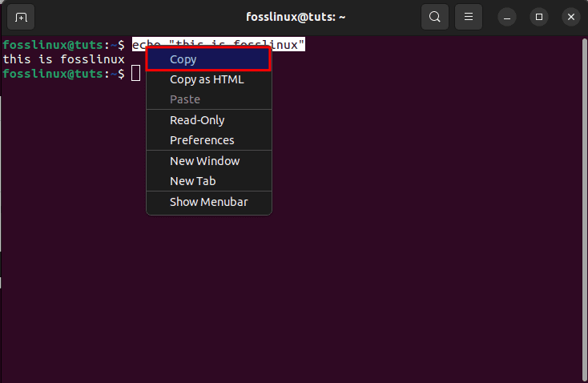Select New Tab in the context menu
Image resolution: width=588 pixels, height=383 pixels.
coord(192,181)
